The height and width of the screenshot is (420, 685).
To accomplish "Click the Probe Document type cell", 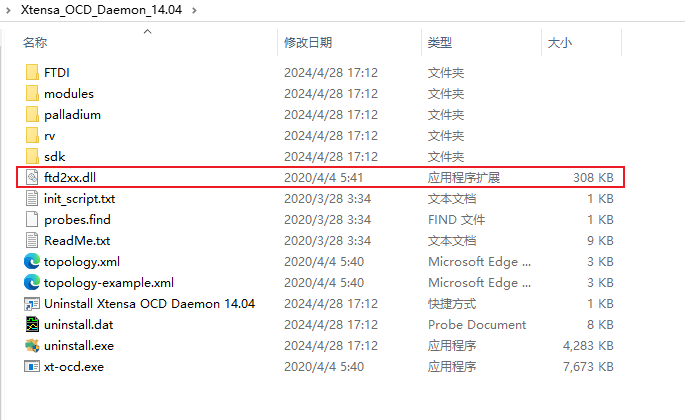I will coord(477,325).
